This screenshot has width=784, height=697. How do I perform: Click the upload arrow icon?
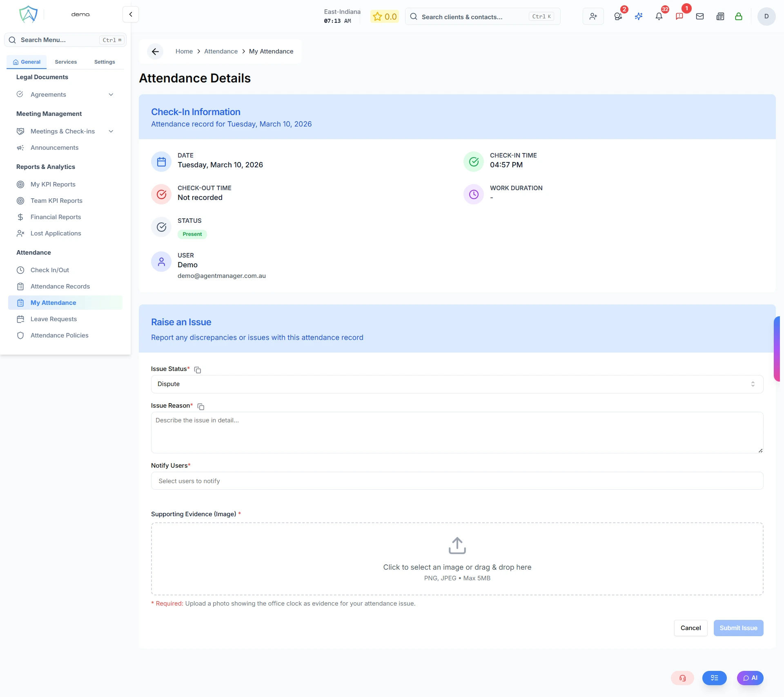457,545
